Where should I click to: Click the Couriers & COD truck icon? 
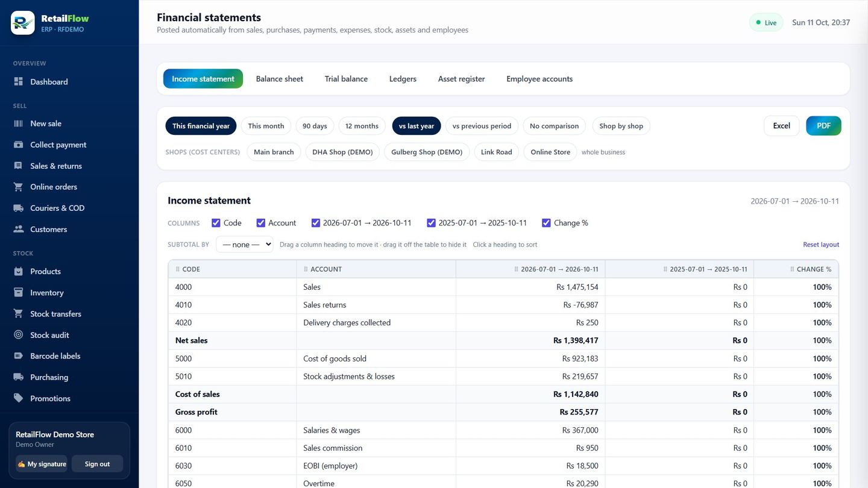(x=19, y=208)
